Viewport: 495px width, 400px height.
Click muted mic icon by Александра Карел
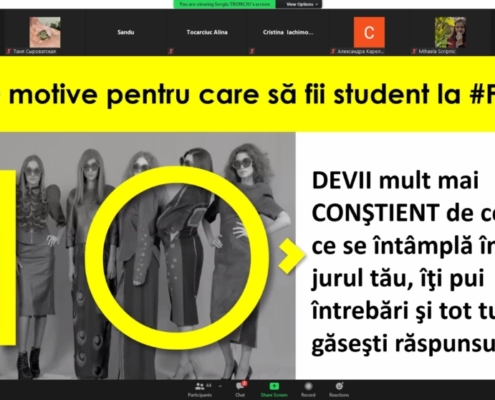[333, 51]
